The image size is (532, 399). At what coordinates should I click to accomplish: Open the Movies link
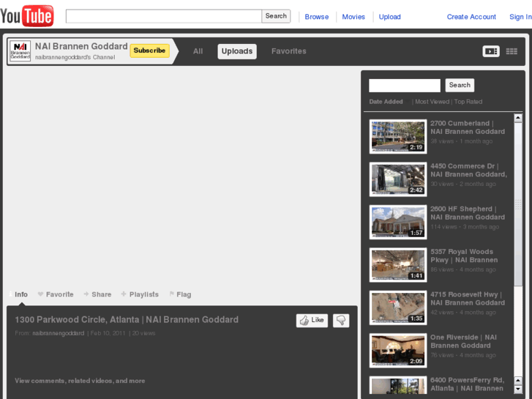[x=353, y=17]
